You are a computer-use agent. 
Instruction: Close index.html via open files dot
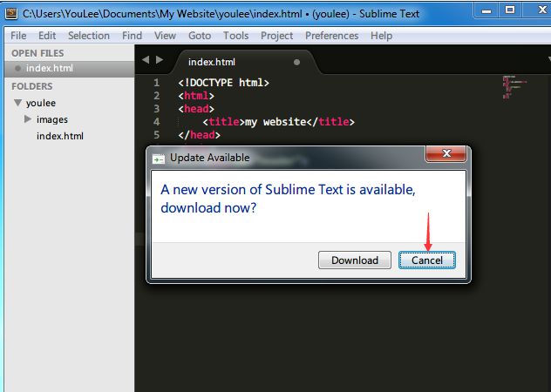(17, 69)
